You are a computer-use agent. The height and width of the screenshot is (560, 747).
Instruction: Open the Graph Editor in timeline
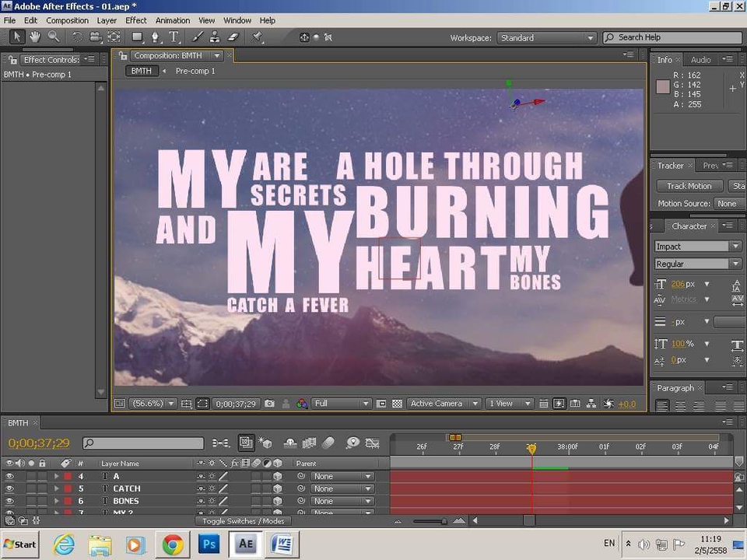pos(372,443)
